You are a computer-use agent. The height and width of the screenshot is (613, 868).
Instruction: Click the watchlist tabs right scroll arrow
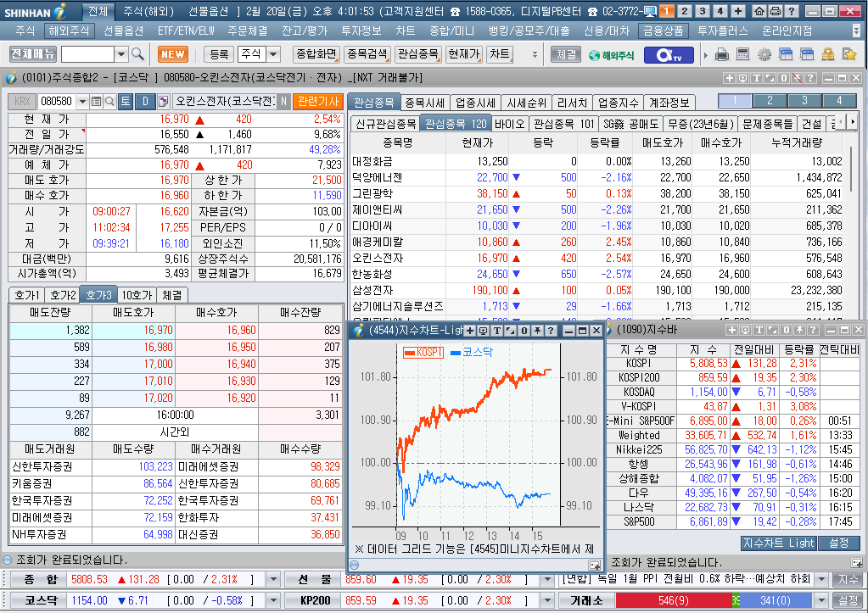coord(852,122)
